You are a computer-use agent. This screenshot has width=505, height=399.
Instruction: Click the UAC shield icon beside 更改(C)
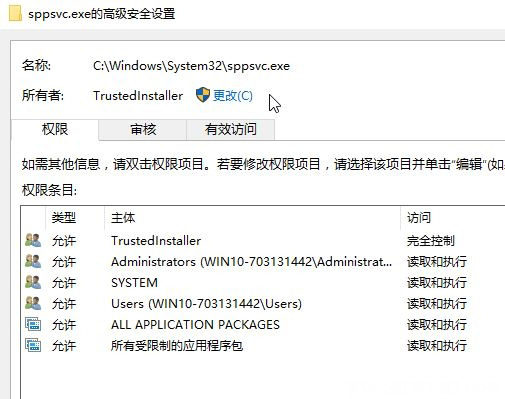(x=203, y=95)
